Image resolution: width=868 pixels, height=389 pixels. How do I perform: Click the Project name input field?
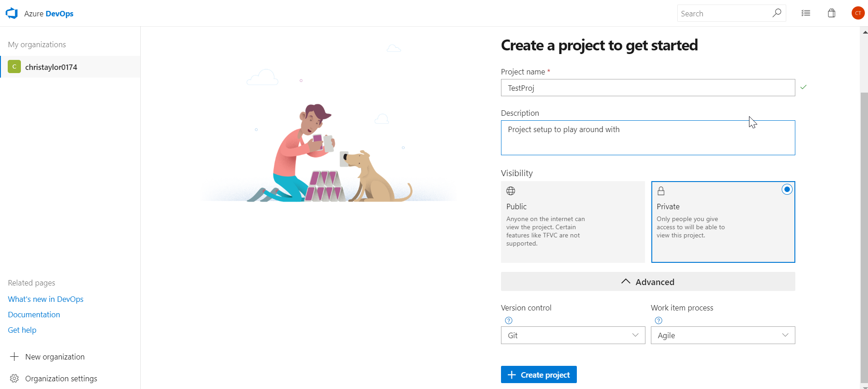648,88
